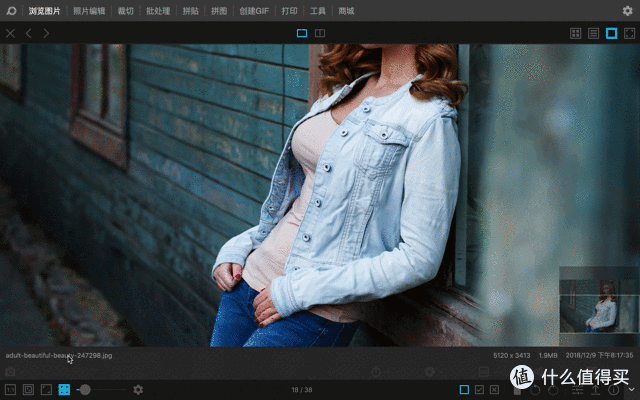Image resolution: width=640 pixels, height=400 pixels.
Task: Click the zoom slider handle
Action: coord(85,390)
